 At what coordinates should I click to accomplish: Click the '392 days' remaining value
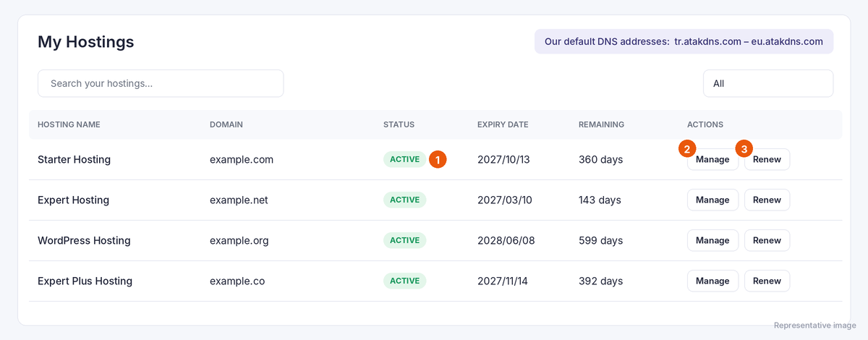pos(600,281)
